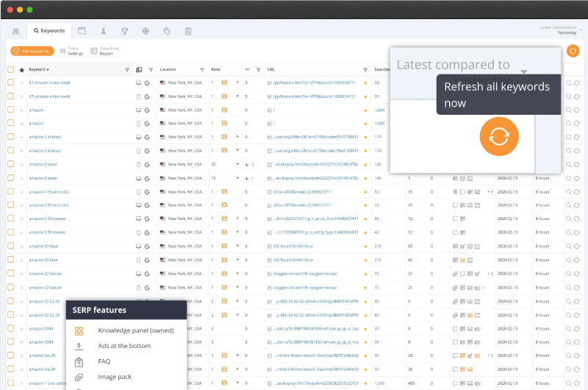This screenshot has width=588, height=390.
Task: Open Table Settings
Action: click(x=71, y=51)
